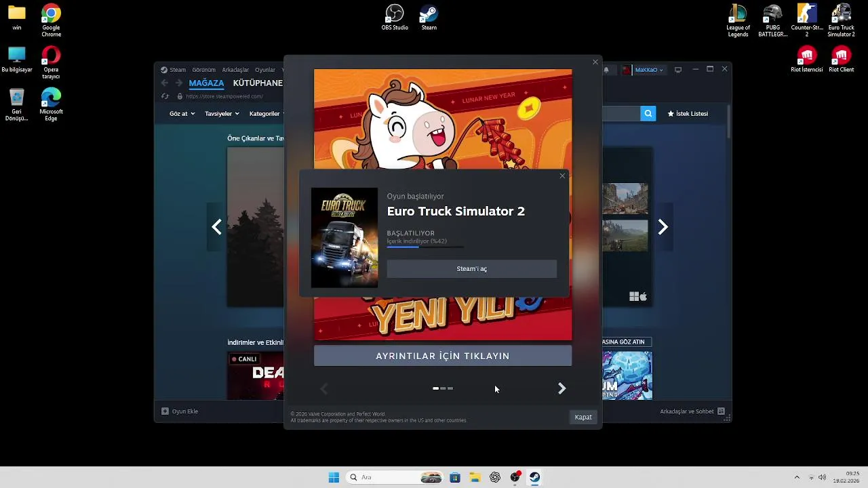The width and height of the screenshot is (868, 488).
Task: Open League of Legends desktop shortcut
Action: (x=738, y=21)
